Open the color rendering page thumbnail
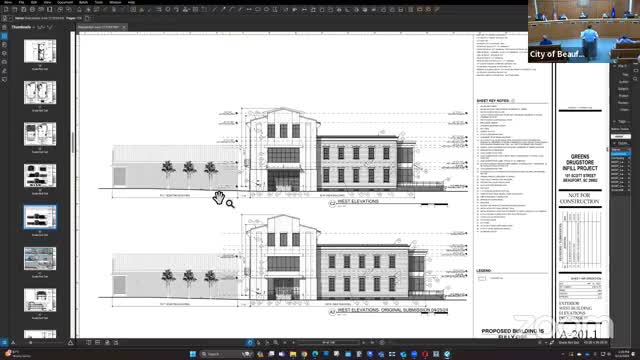 (x=40, y=258)
